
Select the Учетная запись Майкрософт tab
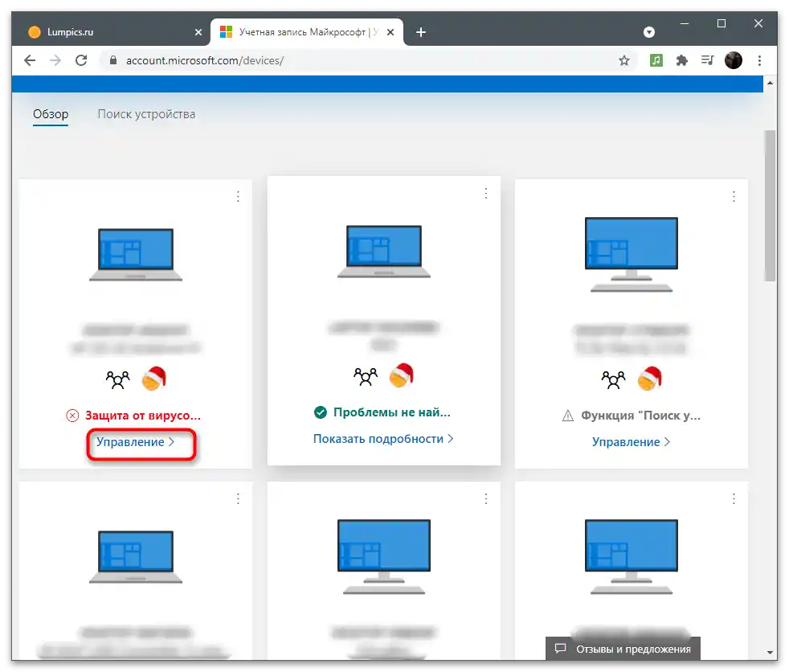click(307, 32)
